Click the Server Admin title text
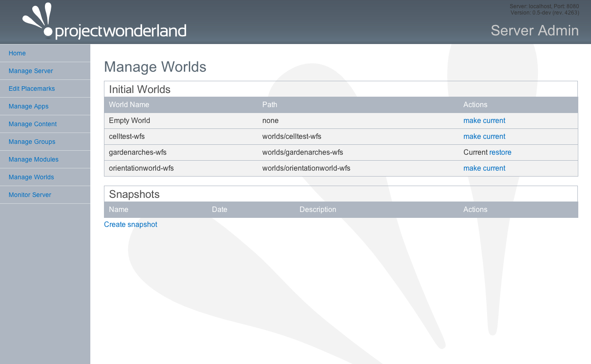 tap(535, 30)
